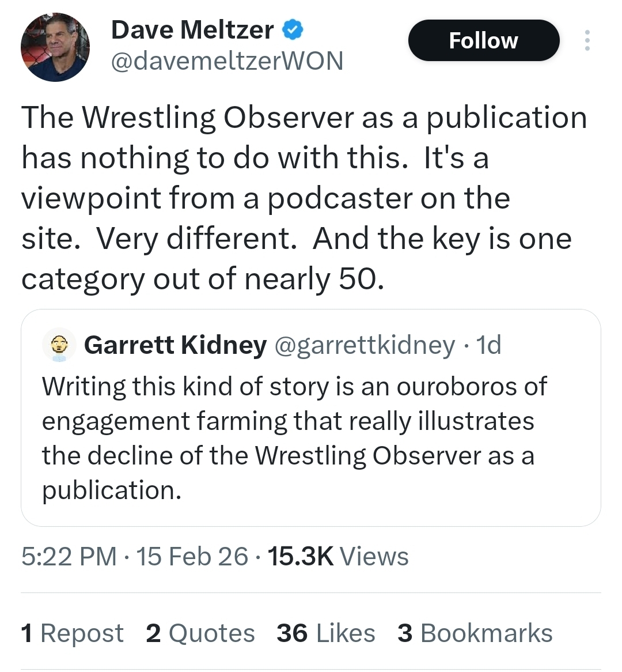Click the Dave Meltzer display name
Screen dimensions: 622x672
pyautogui.click(x=192, y=29)
